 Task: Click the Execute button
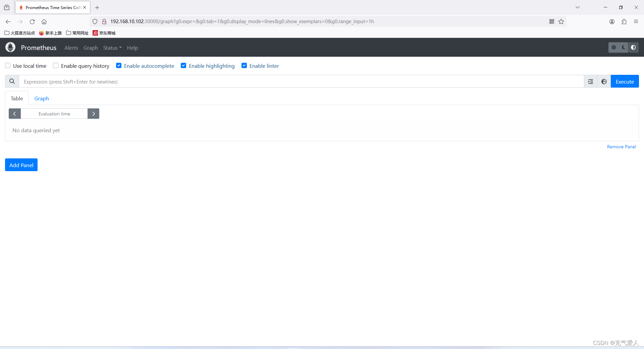click(625, 82)
